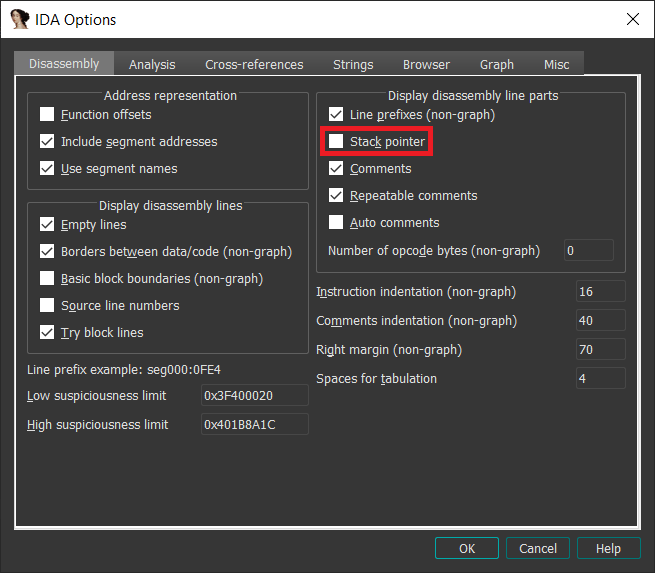Click the Comments indentation value field
This screenshot has width=655, height=573.
[x=601, y=320]
